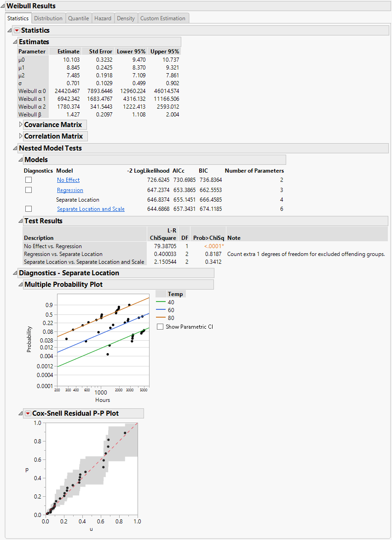Enable Show Parametric CI checkbox
This screenshot has width=392, height=540.
[x=160, y=327]
